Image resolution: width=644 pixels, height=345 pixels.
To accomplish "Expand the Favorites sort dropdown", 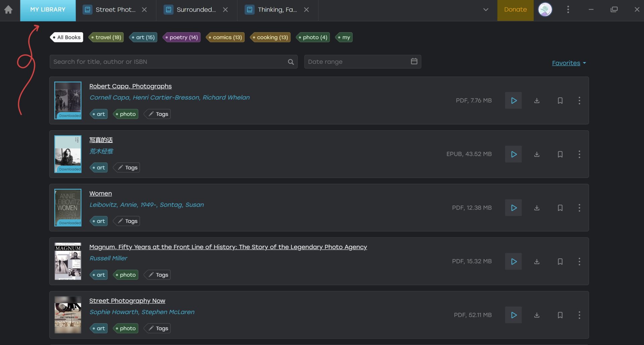I will pyautogui.click(x=569, y=63).
